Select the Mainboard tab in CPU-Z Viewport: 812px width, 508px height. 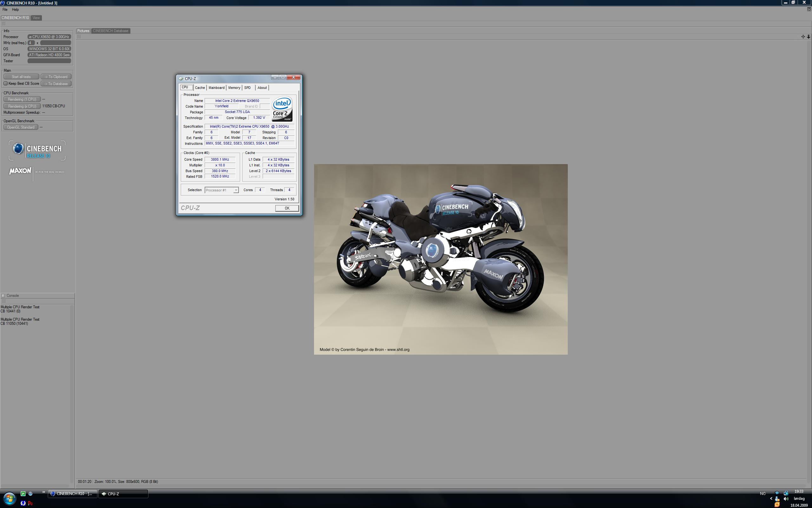[x=216, y=88]
